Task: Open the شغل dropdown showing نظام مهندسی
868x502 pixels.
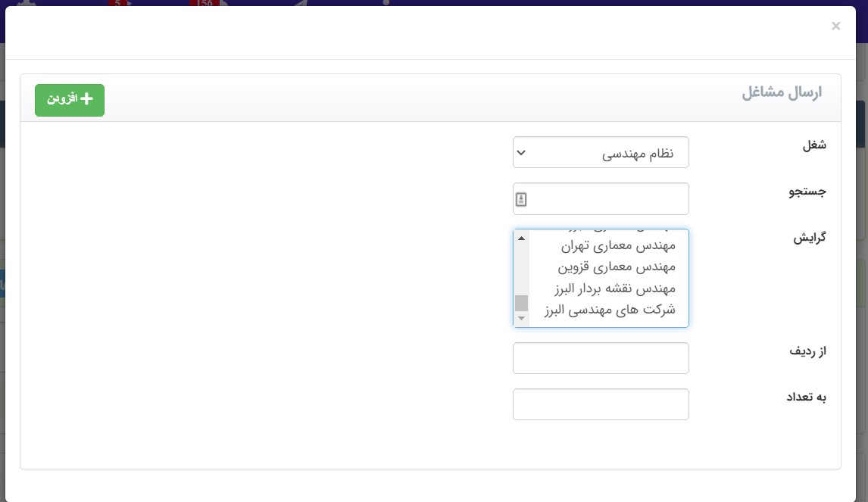Action: pos(601,152)
